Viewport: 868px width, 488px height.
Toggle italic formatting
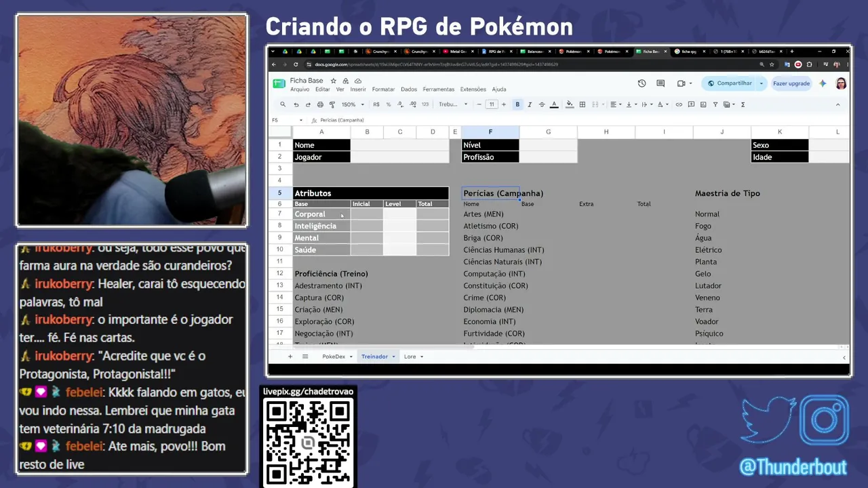tap(530, 104)
